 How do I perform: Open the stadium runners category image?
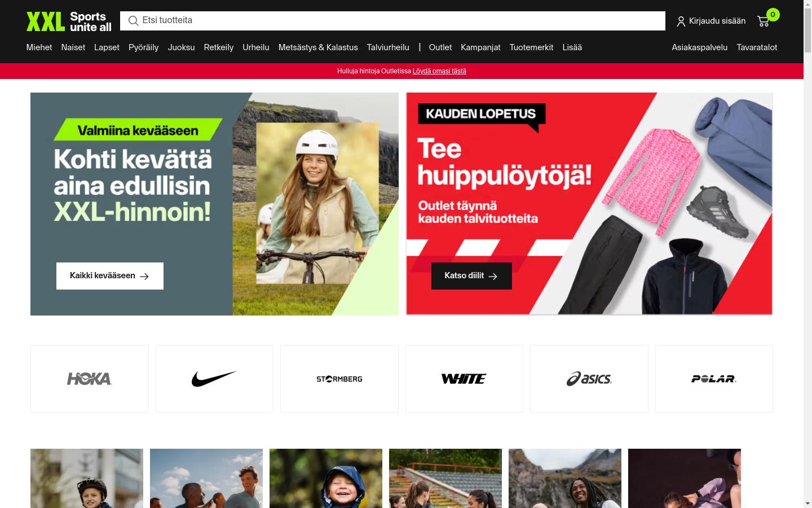coord(445,478)
